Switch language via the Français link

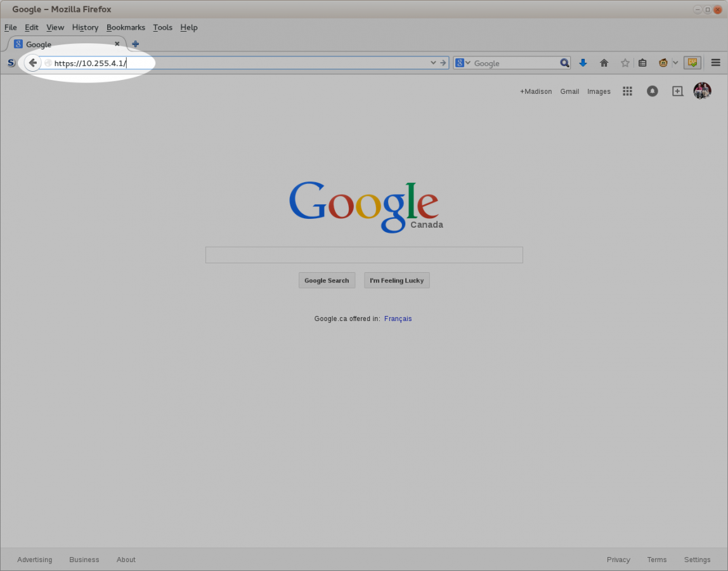[398, 318]
